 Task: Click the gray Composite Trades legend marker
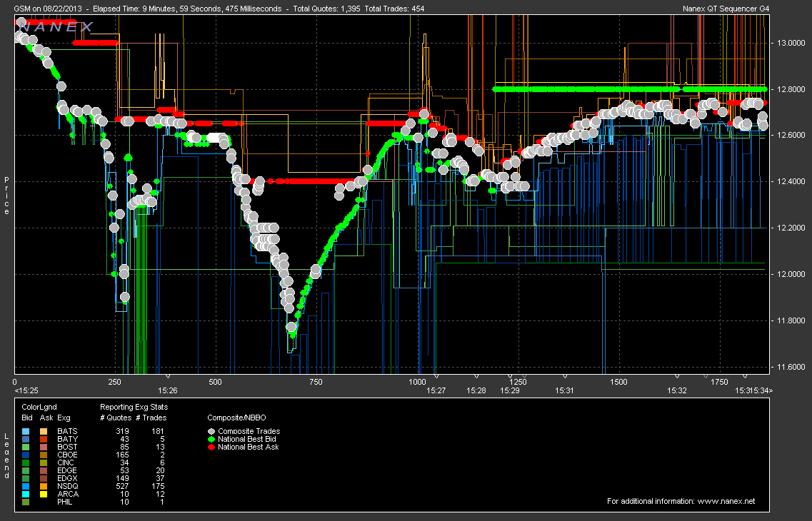coord(211,431)
